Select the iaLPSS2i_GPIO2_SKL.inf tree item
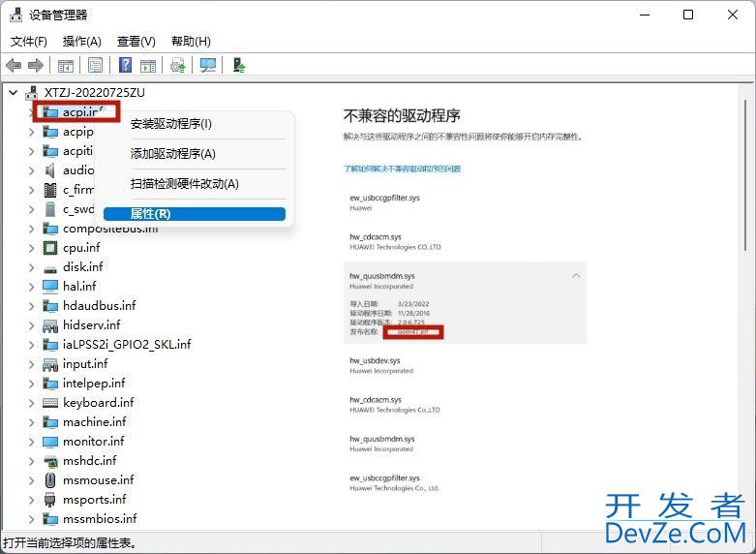The width and height of the screenshot is (756, 554). coord(127,345)
